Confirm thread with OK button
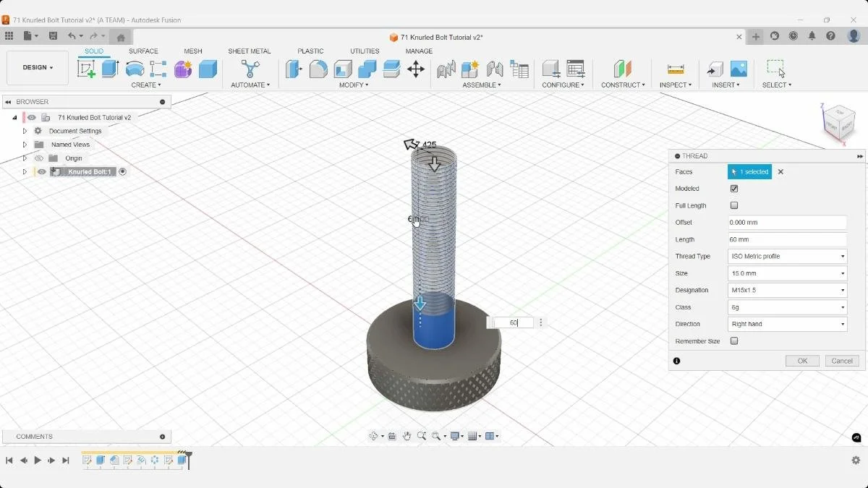The image size is (868, 488). click(802, 361)
